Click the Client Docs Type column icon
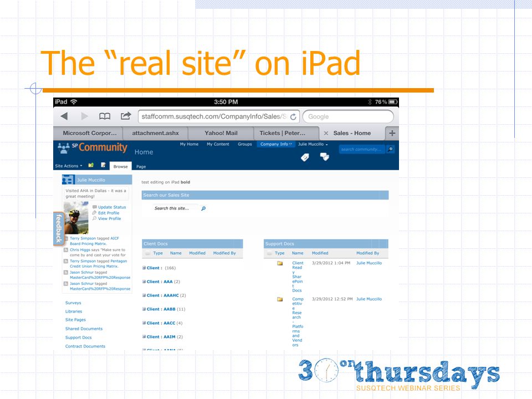Viewport: 532px width, 399px height. [147, 253]
